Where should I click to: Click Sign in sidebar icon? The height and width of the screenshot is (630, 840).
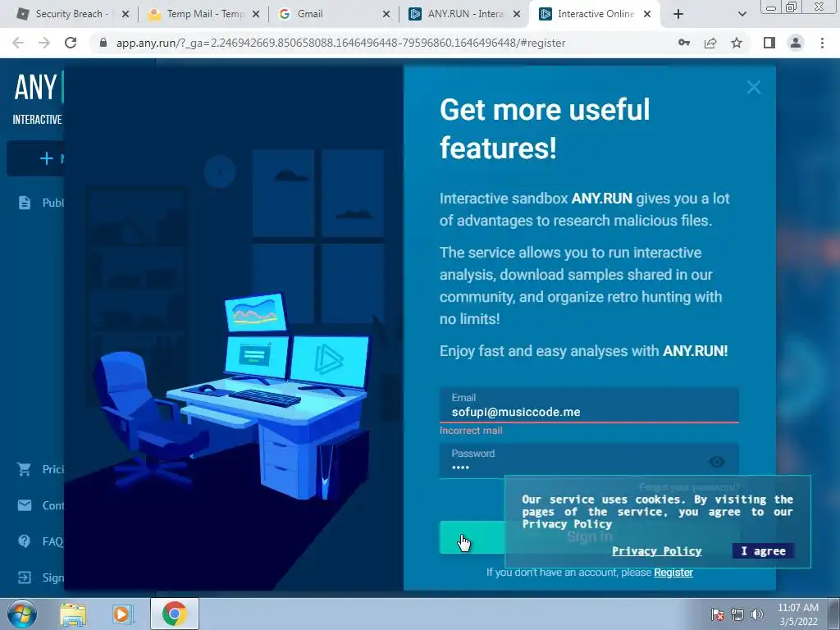pos(25,577)
